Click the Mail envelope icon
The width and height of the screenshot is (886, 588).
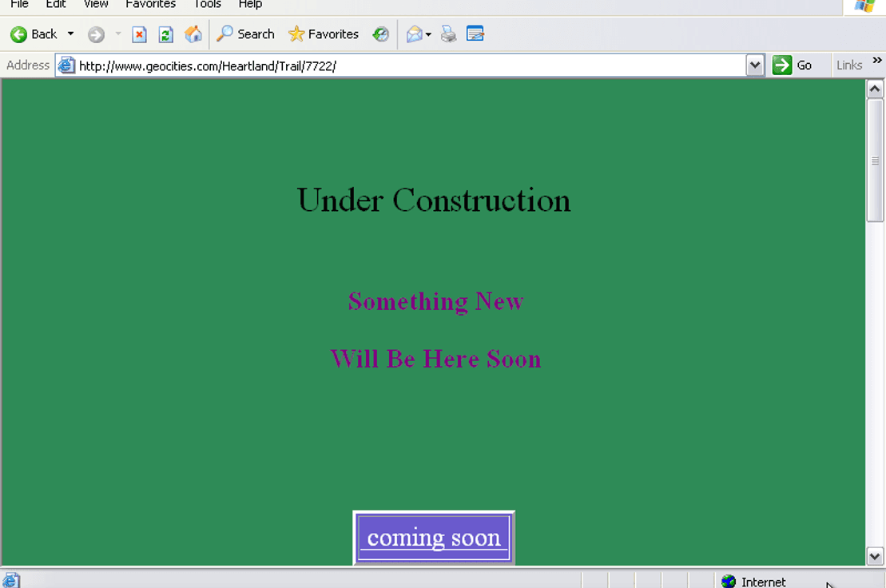pyautogui.click(x=414, y=34)
